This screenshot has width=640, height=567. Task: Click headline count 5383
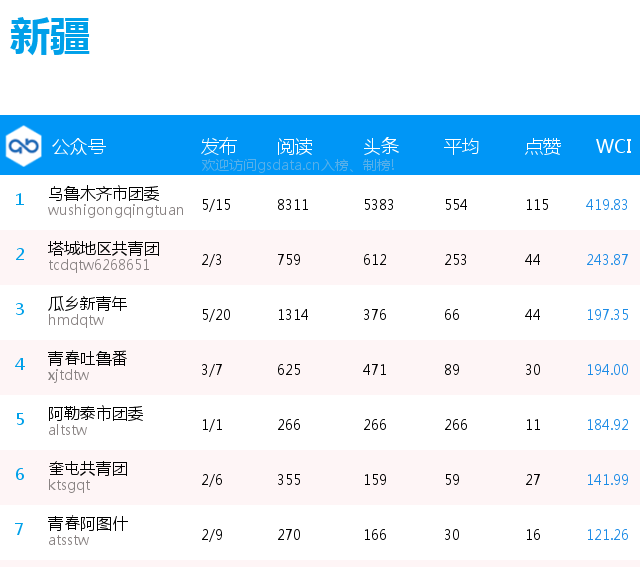pos(379,205)
